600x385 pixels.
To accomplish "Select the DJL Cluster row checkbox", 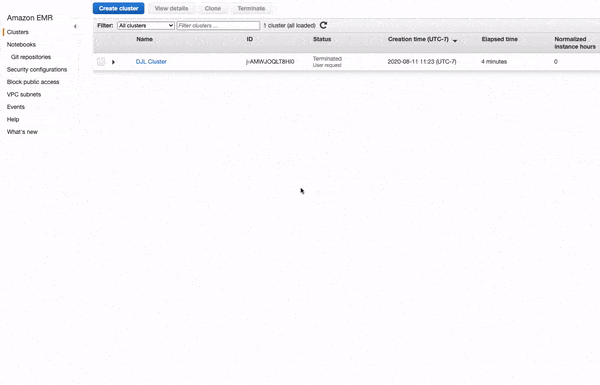I will (101, 62).
